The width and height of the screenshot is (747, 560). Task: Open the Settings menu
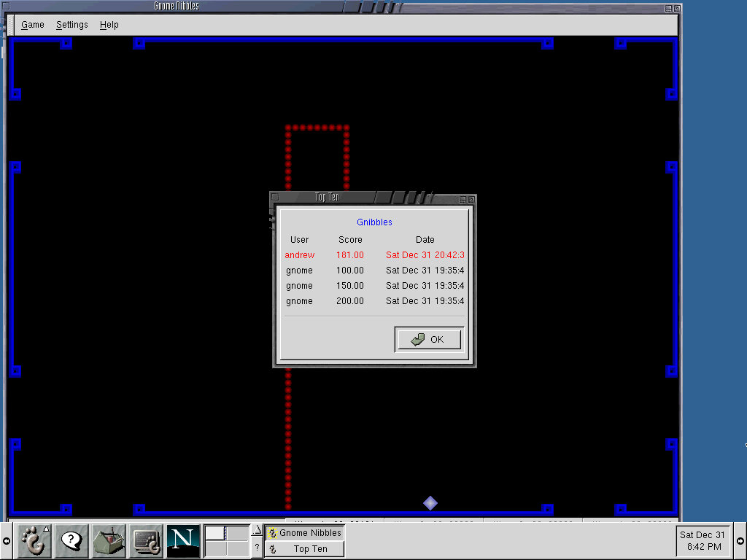tap(71, 25)
